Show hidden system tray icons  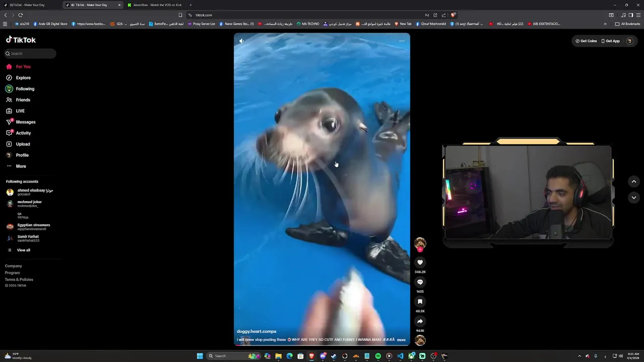579,356
